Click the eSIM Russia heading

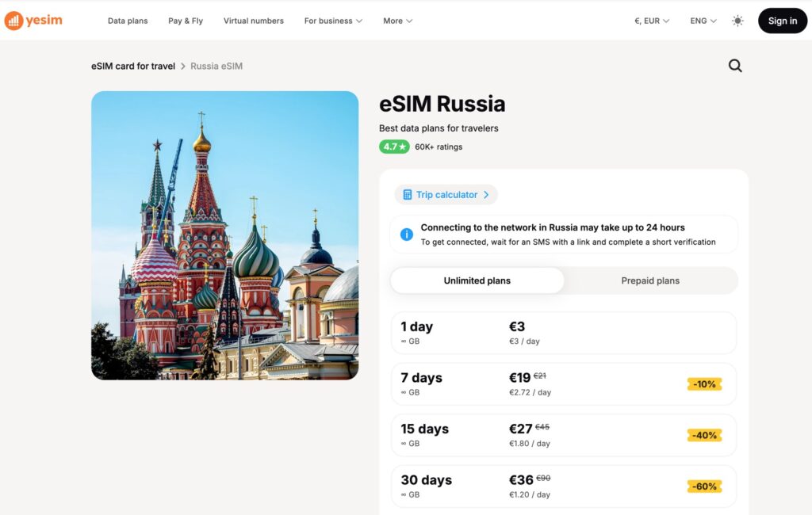pos(442,104)
